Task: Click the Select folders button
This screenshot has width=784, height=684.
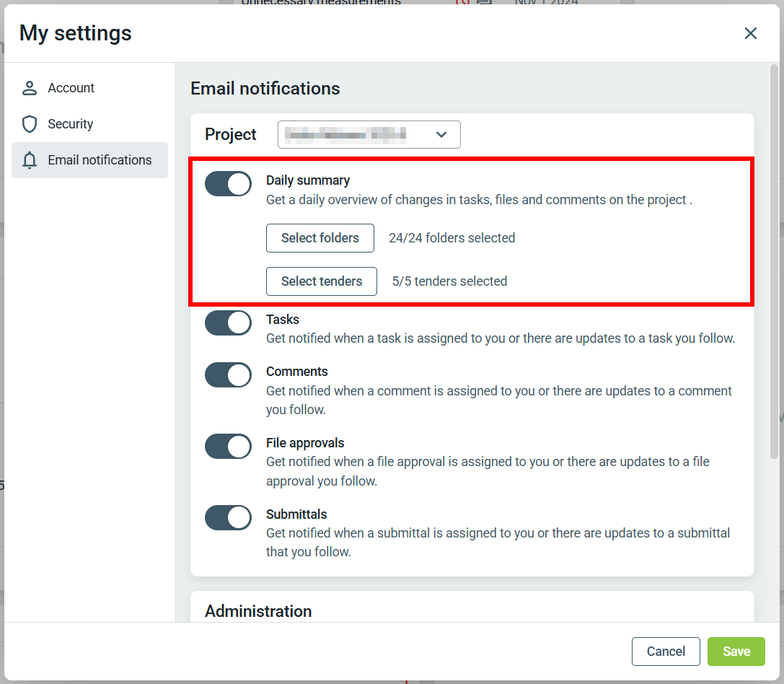Action: point(320,238)
